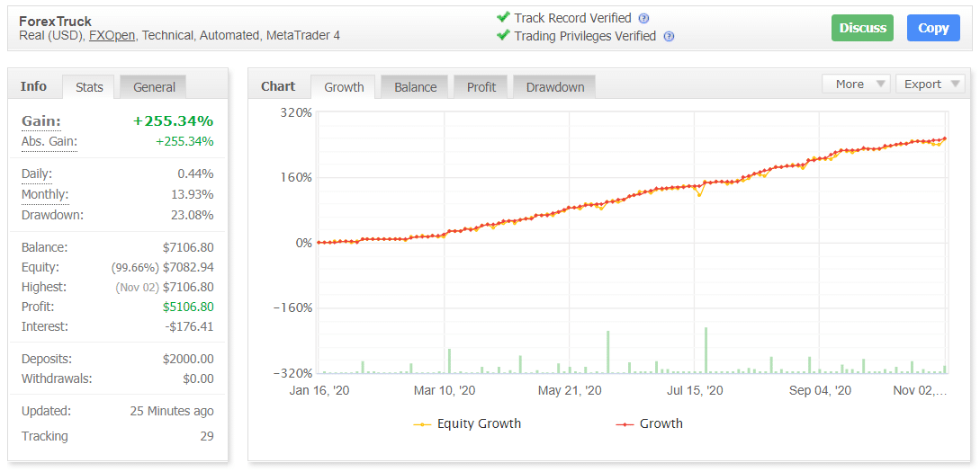Click the $0.00 Withdrawals value

[199, 379]
